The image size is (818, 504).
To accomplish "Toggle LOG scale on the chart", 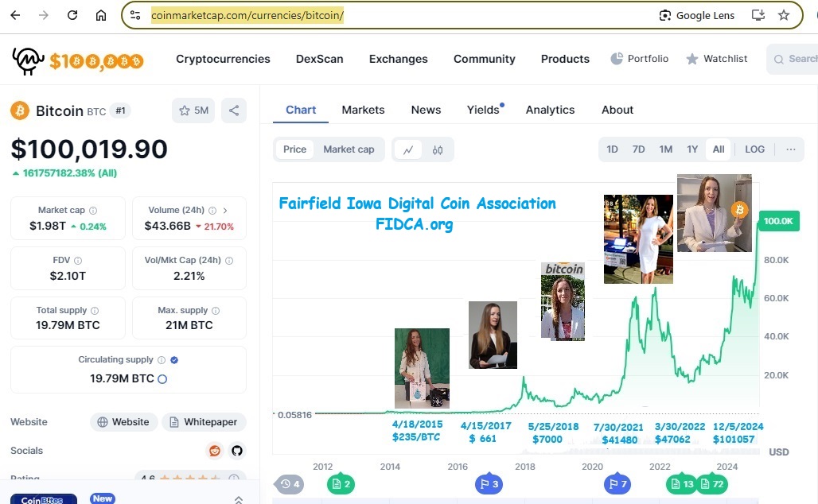I will click(x=755, y=149).
